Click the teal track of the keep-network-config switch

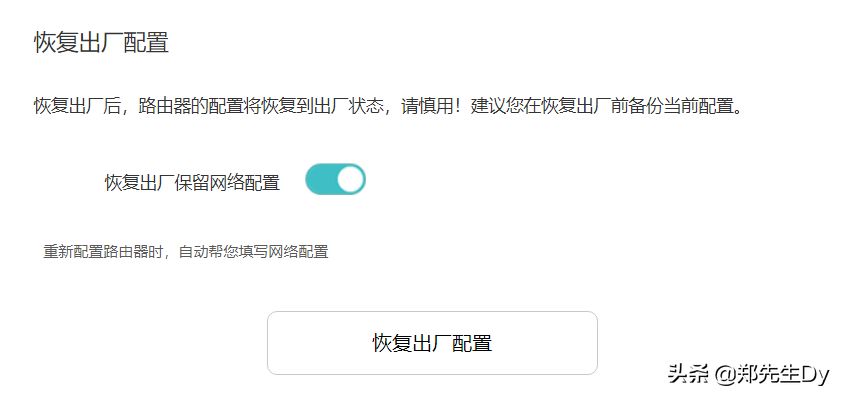pyautogui.click(x=321, y=179)
